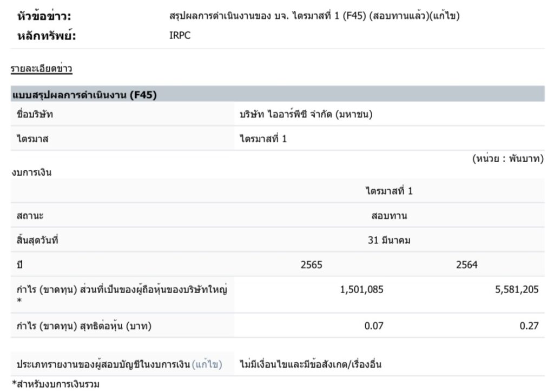Click the footnote *สำหรับงบการเงินรวม
The height and width of the screenshot is (392, 554).
coord(55,384)
